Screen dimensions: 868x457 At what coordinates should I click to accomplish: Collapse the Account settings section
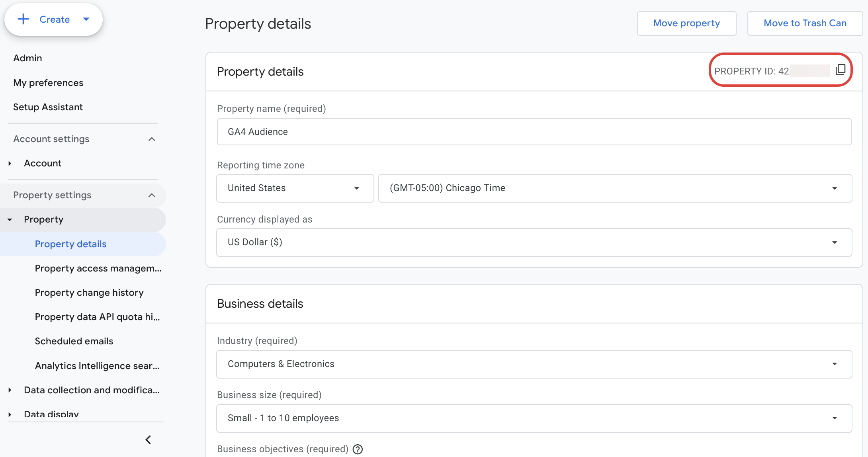[x=151, y=139]
